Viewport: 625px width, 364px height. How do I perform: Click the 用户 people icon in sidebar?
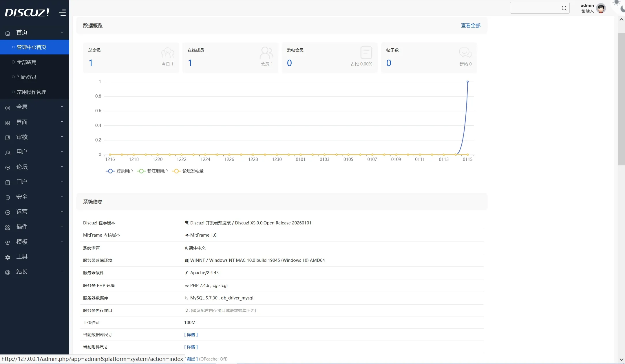coord(8,153)
